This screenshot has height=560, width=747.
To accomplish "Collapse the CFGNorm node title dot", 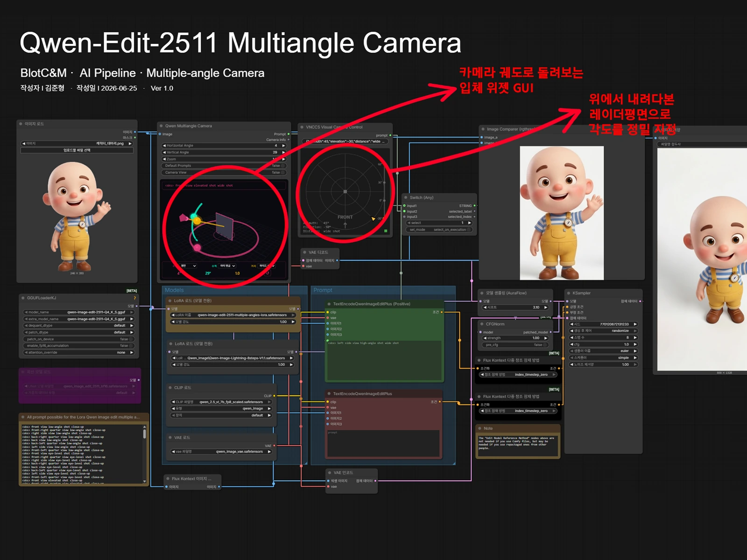I will (x=481, y=324).
